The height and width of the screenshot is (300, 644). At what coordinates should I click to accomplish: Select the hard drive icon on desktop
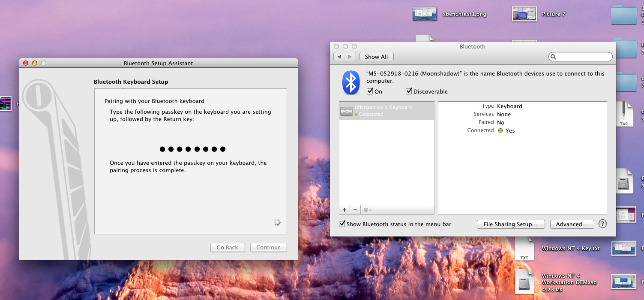point(624,181)
